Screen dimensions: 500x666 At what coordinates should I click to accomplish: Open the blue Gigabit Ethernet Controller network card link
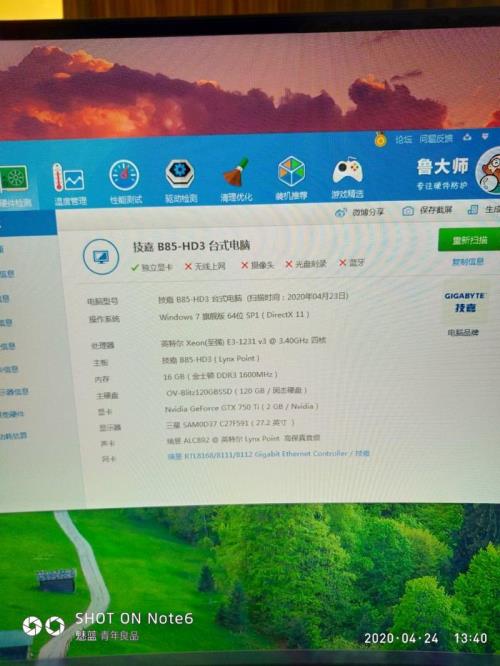pos(268,454)
